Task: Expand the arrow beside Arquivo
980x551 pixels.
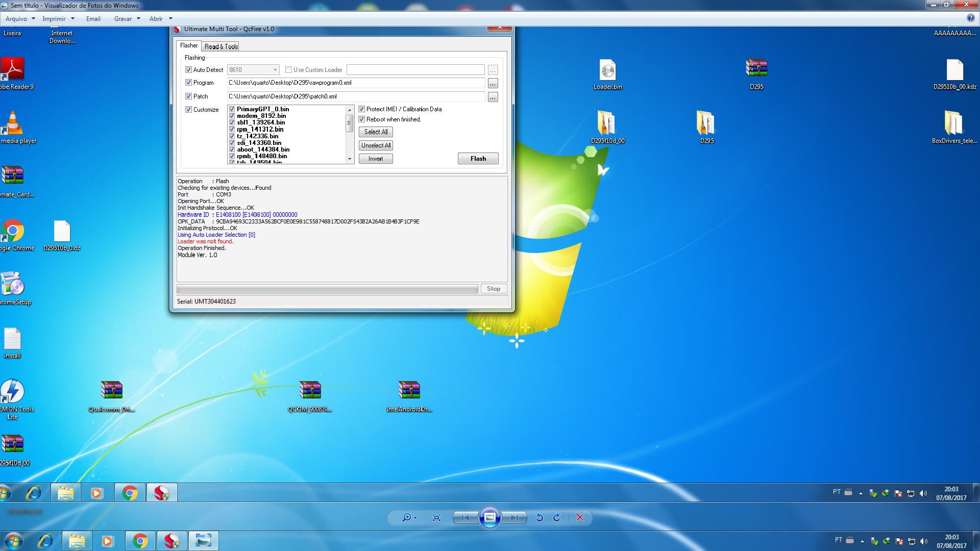Action: [34, 19]
